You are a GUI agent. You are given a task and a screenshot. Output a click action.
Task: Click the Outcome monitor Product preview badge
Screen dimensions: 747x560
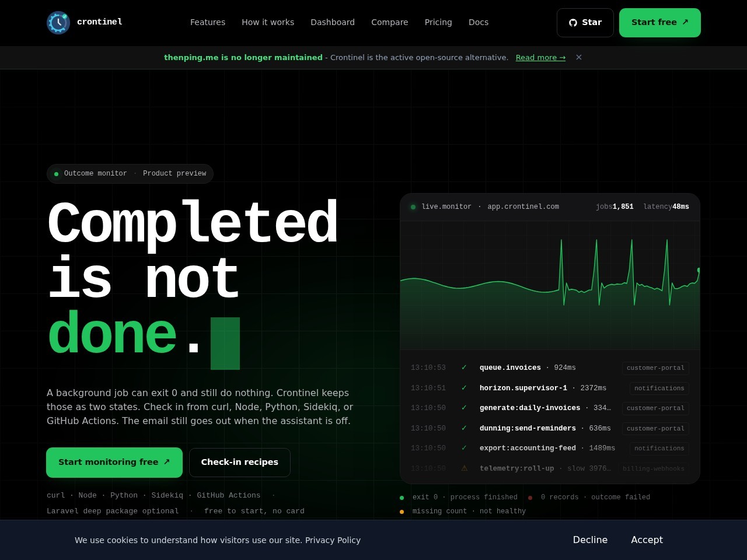tap(130, 174)
